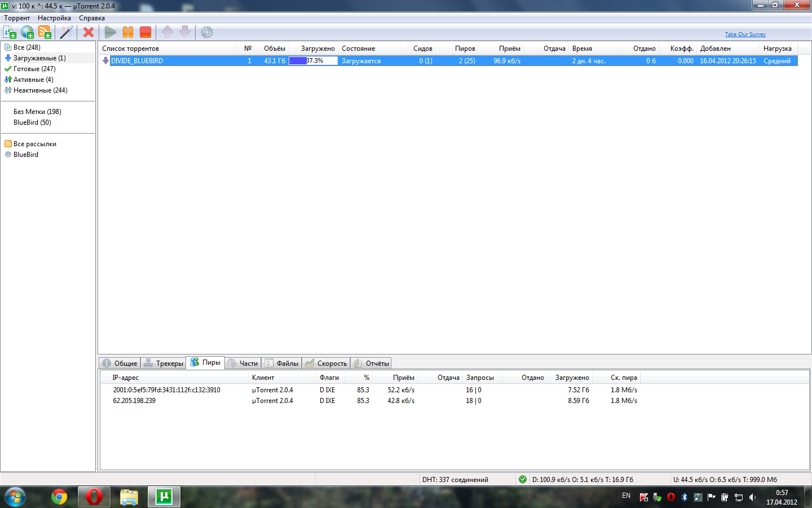Open the Справка menu

[92, 18]
